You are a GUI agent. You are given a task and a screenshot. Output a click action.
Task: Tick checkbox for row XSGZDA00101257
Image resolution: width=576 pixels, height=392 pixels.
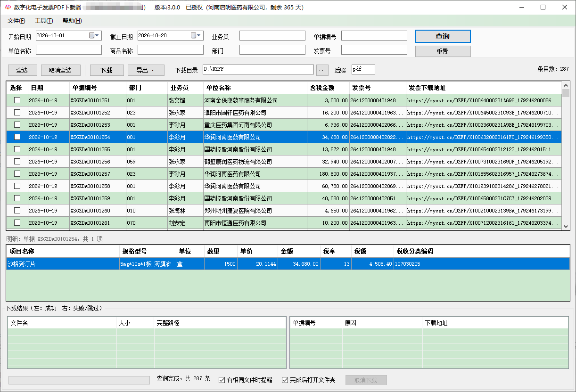click(17, 174)
